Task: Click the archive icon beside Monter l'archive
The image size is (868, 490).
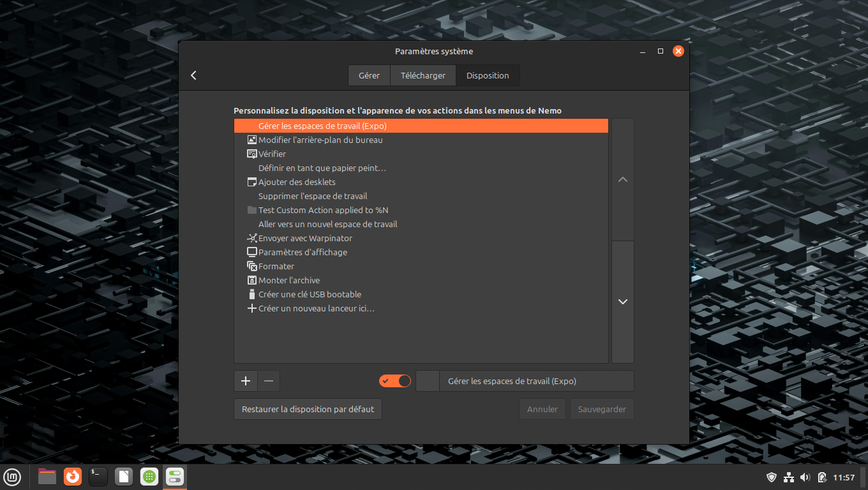Action: coord(251,280)
